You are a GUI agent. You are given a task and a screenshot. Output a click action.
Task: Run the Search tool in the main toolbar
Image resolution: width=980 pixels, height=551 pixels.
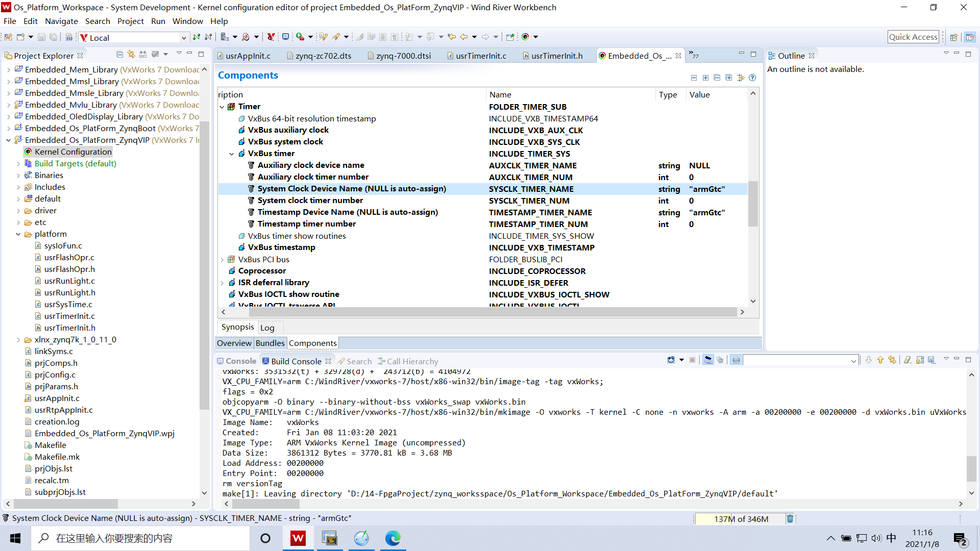click(246, 37)
